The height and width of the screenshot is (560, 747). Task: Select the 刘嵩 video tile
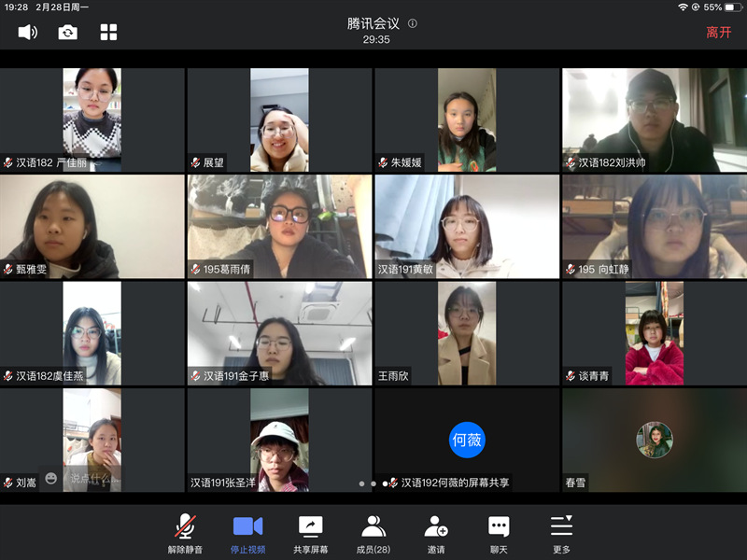click(x=92, y=440)
